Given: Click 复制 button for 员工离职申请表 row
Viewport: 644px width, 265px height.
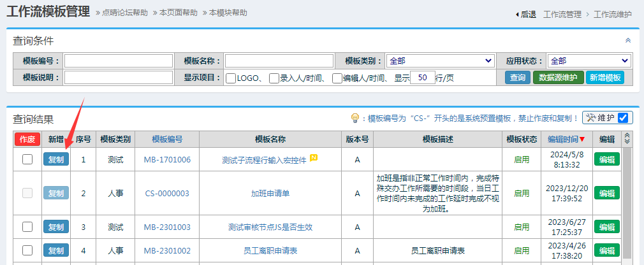Looking at the screenshot, I should tap(56, 250).
